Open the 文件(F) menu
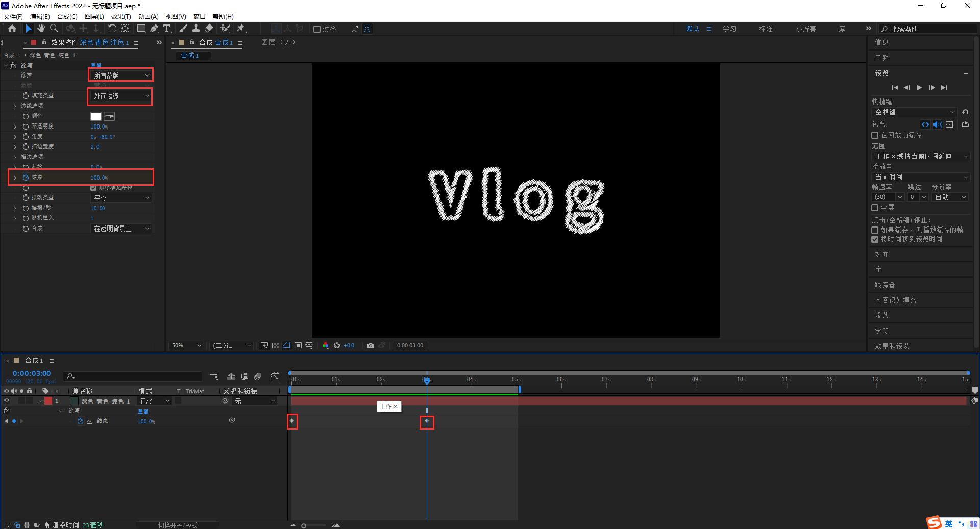The height and width of the screenshot is (529, 980). [13, 16]
